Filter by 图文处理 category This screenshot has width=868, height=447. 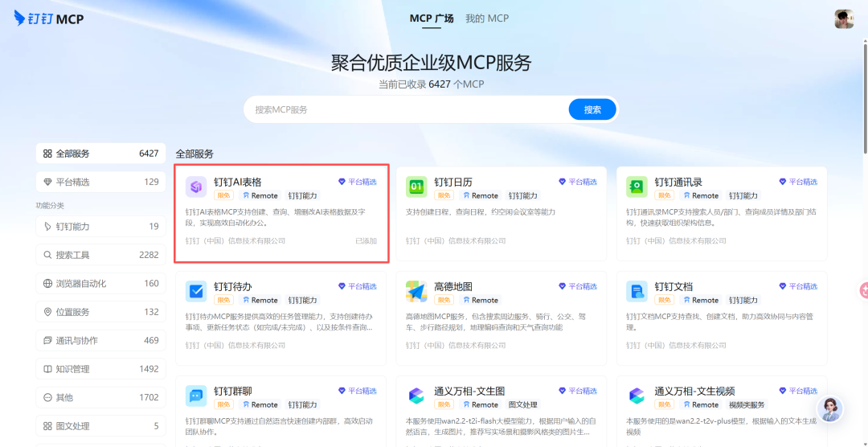(100, 426)
